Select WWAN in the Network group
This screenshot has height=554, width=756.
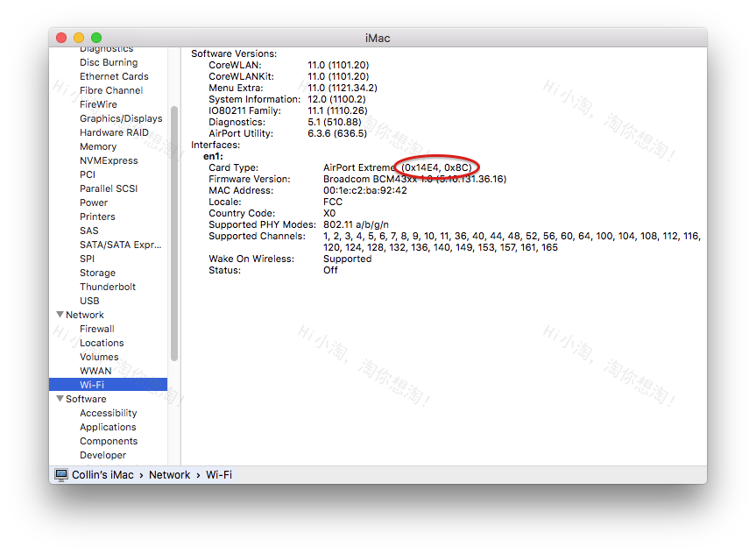click(x=95, y=371)
